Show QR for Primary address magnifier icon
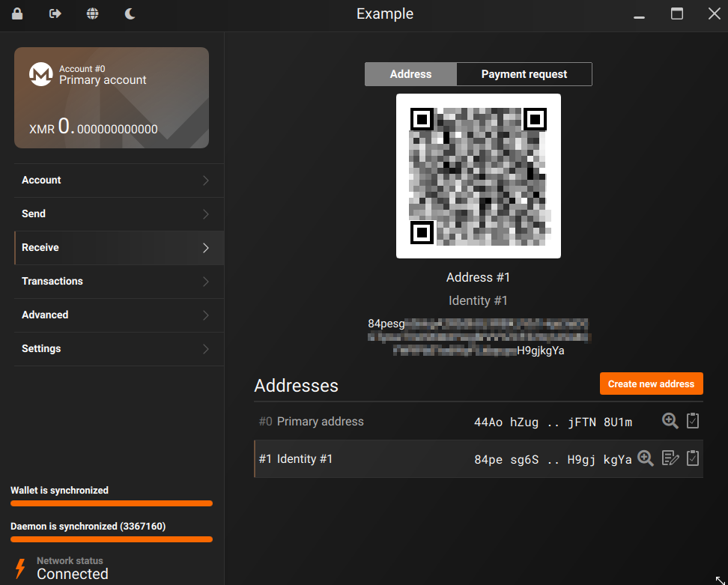This screenshot has width=728, height=585. pos(670,421)
